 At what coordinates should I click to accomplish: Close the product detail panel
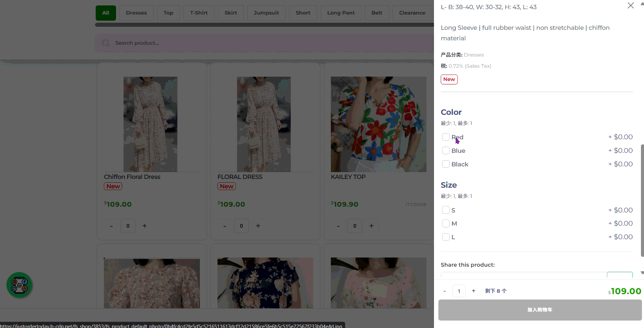point(630,6)
